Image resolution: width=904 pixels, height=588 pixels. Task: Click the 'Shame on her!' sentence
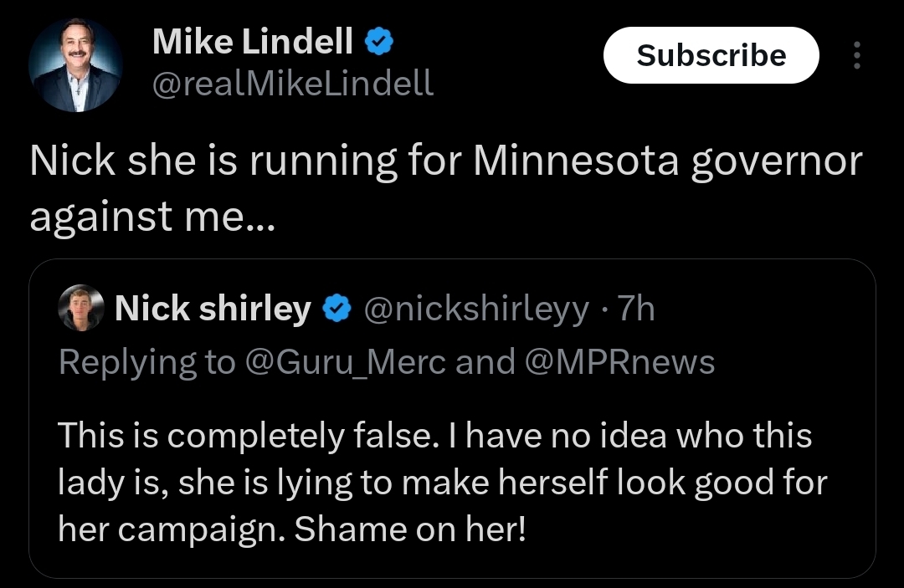[x=410, y=528]
